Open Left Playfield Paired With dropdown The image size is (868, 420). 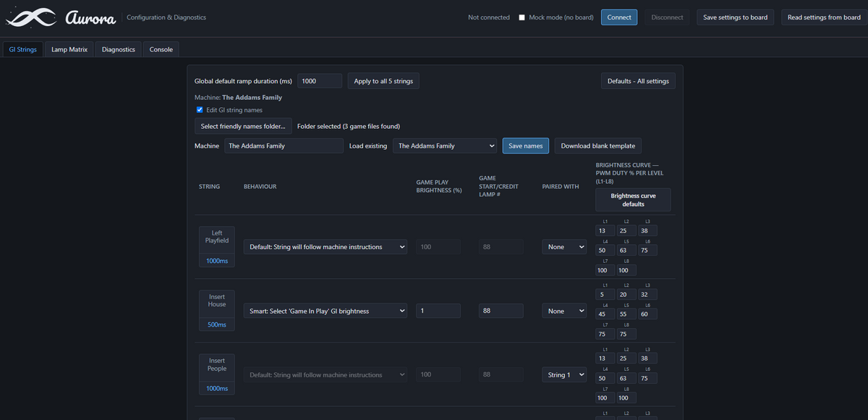[564, 247]
